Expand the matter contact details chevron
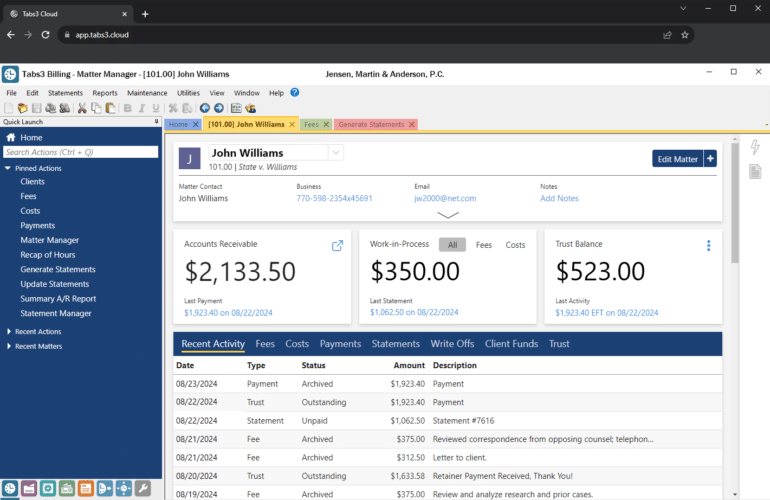This screenshot has height=500, width=770. 447,214
